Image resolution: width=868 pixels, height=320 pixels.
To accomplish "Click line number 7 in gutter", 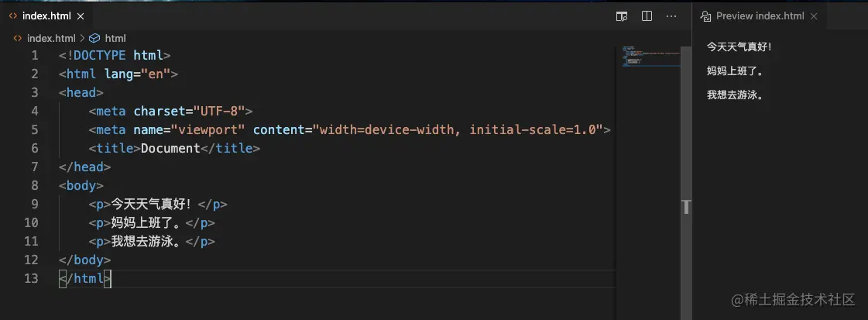I will [35, 167].
